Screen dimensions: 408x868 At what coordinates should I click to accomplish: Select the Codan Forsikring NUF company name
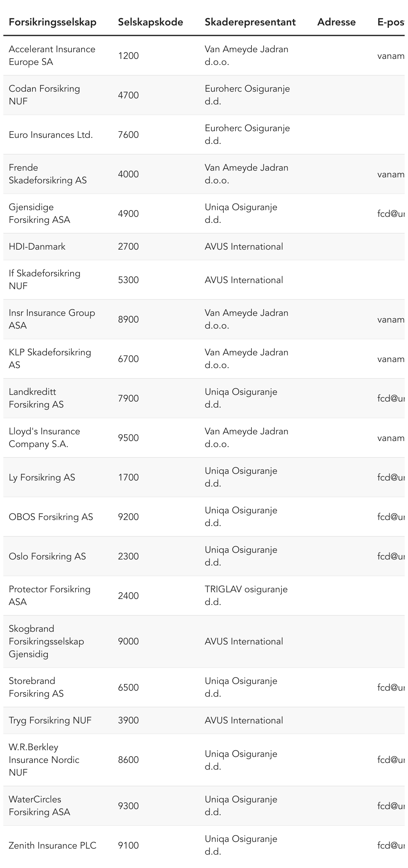[x=44, y=95]
